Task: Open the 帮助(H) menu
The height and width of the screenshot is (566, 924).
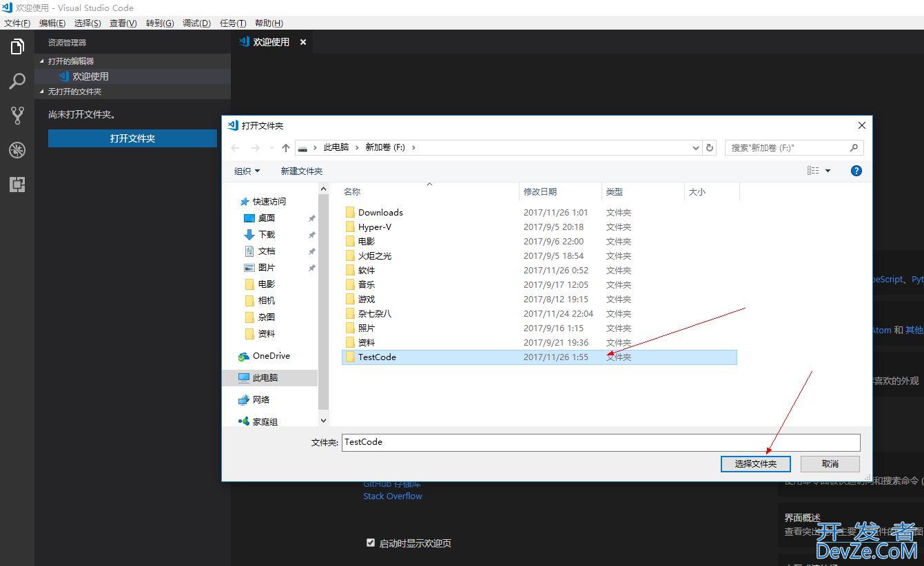Action: point(269,23)
